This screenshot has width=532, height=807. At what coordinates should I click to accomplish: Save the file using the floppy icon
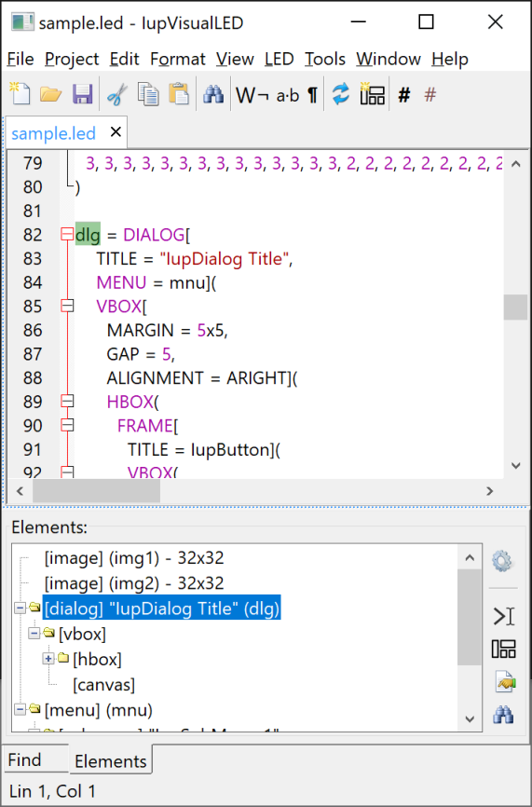(x=82, y=95)
